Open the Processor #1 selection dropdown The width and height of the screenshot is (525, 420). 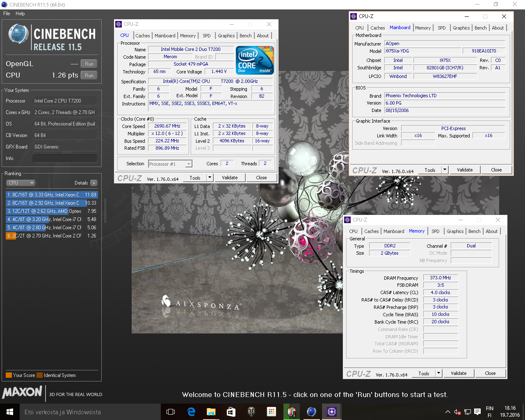tap(170, 164)
